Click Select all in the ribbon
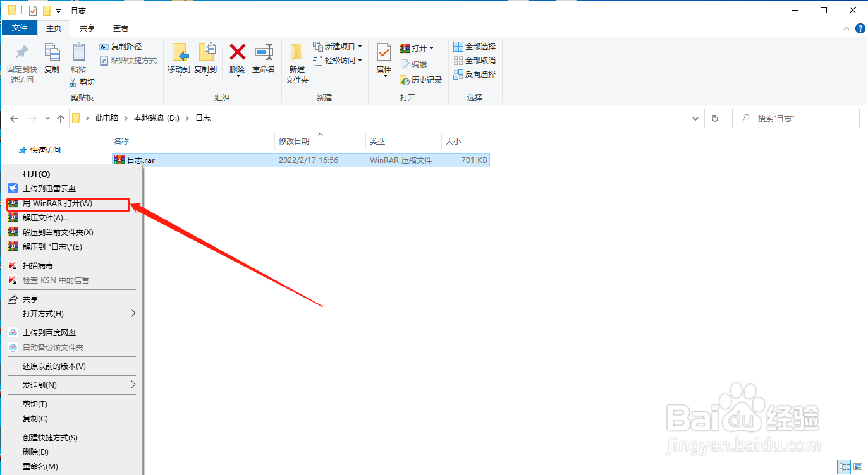Image resolution: width=868 pixels, height=475 pixels. (x=475, y=47)
